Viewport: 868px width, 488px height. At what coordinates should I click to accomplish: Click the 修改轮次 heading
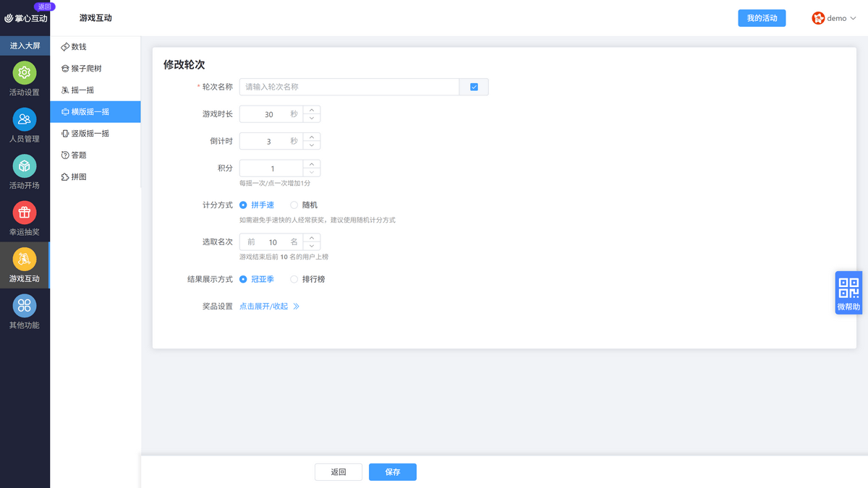[184, 64]
